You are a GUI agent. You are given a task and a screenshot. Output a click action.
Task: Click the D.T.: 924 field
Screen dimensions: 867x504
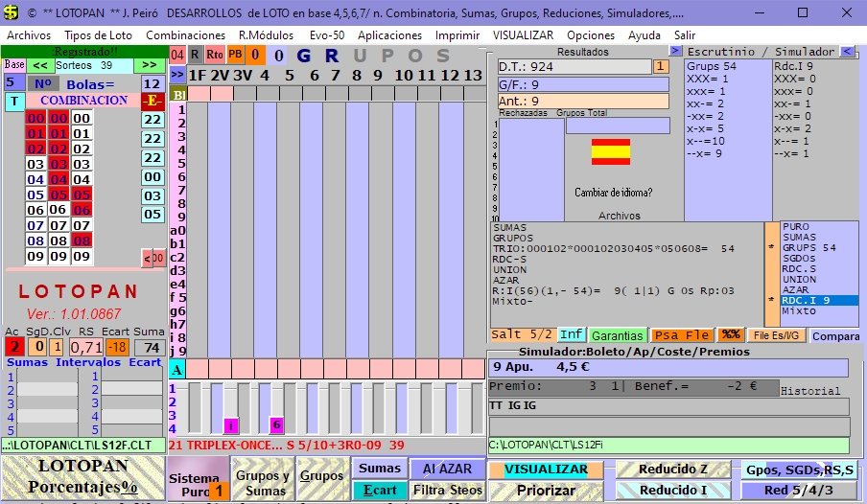(574, 67)
